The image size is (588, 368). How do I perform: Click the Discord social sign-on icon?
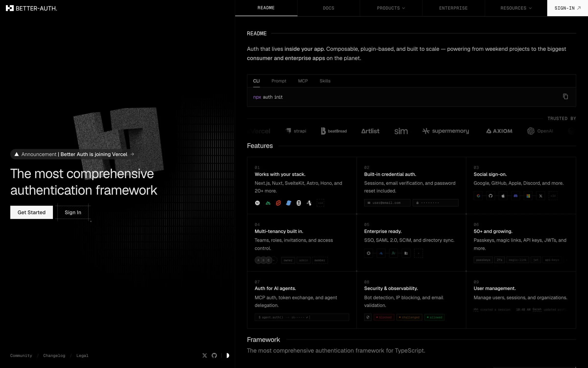515,196
